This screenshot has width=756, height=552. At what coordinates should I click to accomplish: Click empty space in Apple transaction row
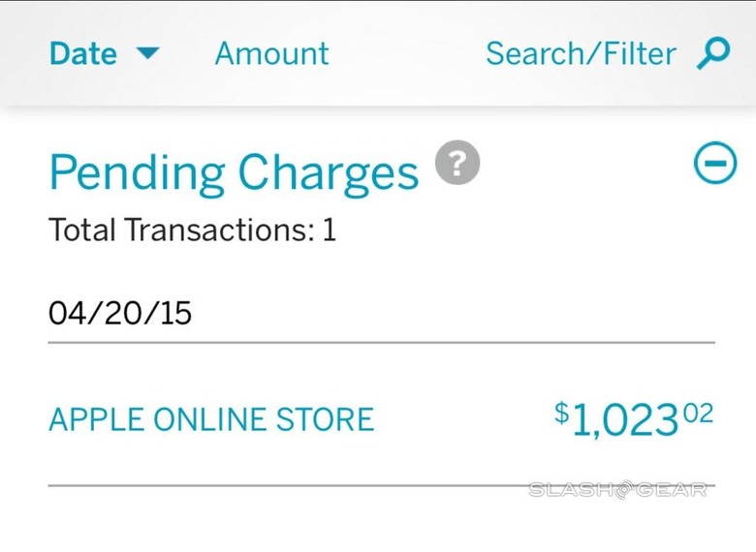point(463,419)
